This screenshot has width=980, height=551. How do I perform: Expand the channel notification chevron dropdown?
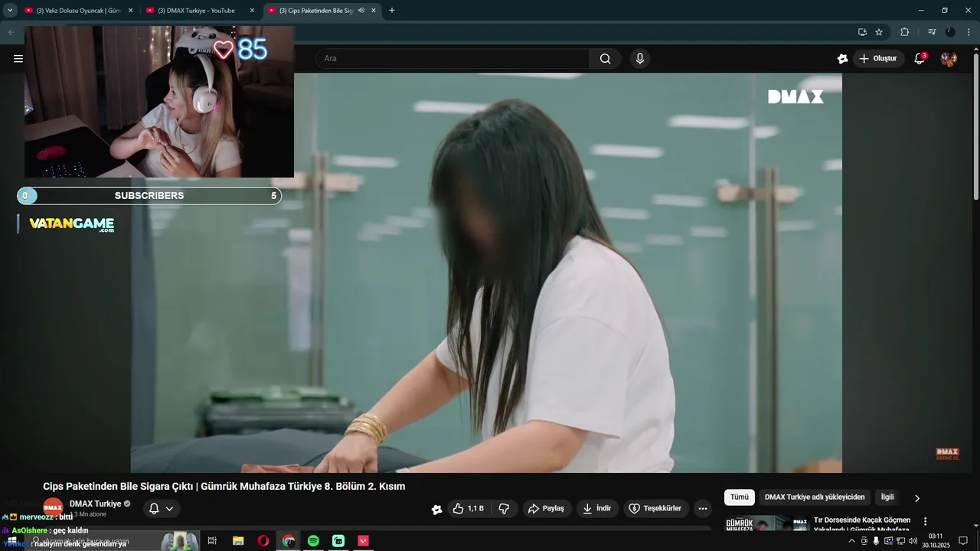(170, 509)
